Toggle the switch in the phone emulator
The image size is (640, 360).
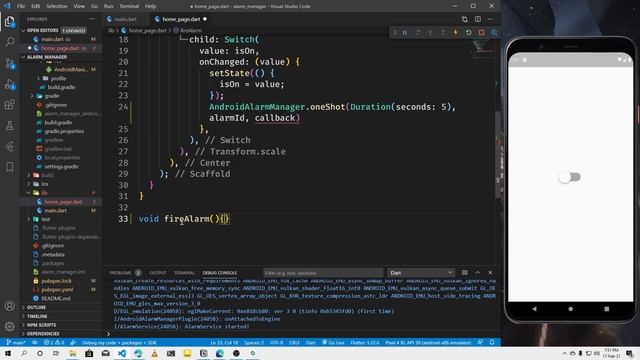(x=570, y=177)
